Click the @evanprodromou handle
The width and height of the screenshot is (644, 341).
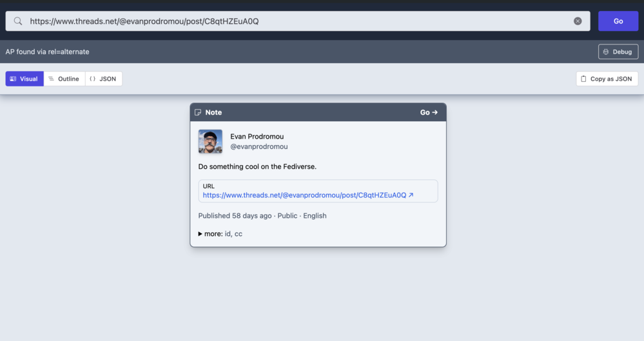[259, 146]
